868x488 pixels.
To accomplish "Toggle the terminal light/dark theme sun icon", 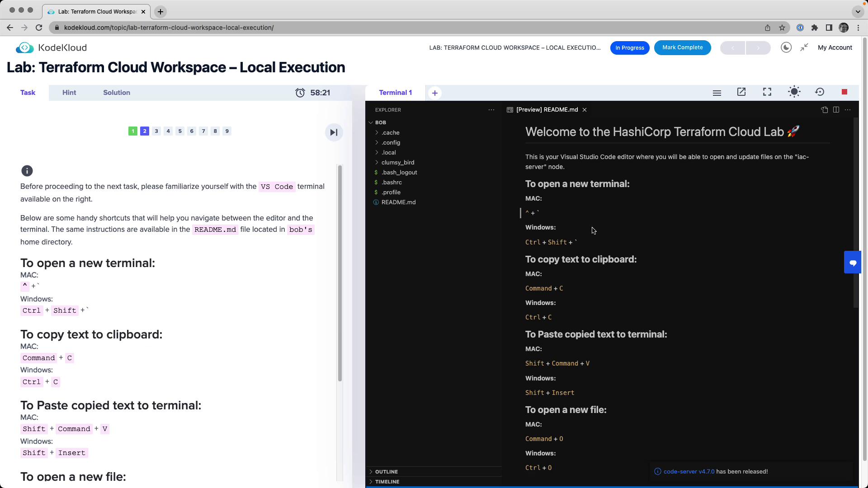I will (x=794, y=92).
